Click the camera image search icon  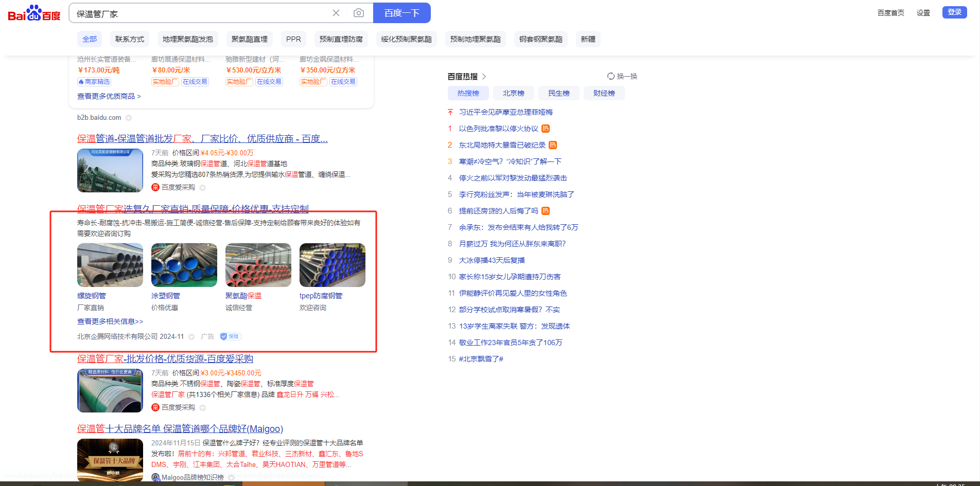pyautogui.click(x=359, y=13)
